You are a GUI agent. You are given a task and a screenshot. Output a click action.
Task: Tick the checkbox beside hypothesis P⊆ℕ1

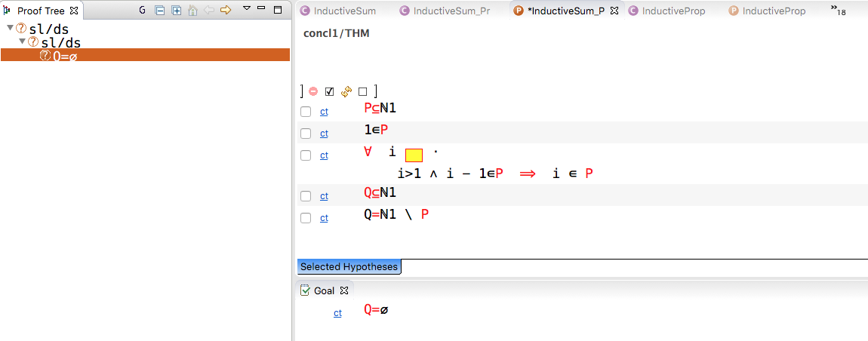click(306, 112)
